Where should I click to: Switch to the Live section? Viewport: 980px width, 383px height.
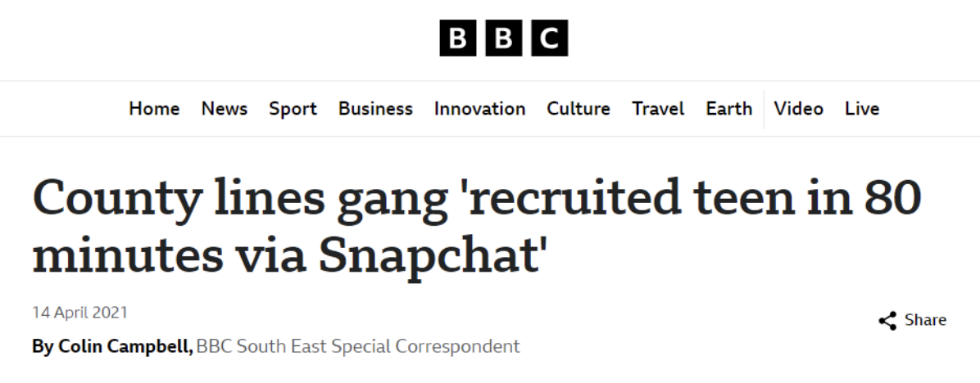click(x=862, y=109)
